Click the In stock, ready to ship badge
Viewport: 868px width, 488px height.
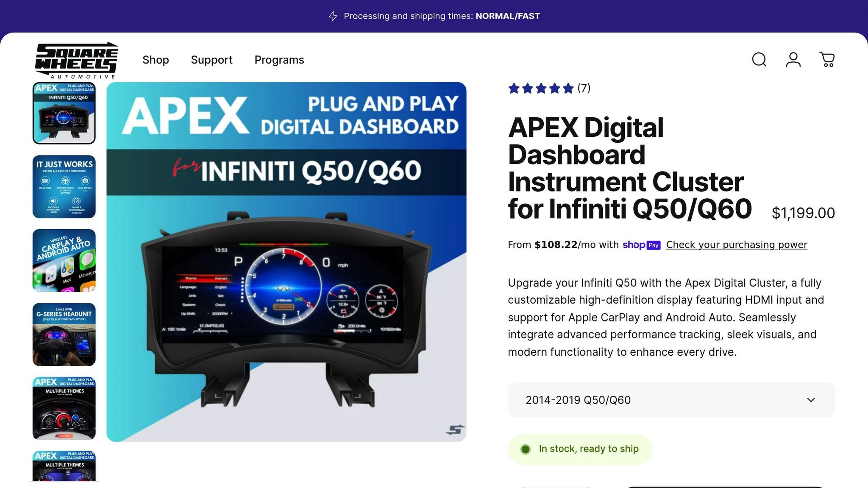click(x=580, y=449)
